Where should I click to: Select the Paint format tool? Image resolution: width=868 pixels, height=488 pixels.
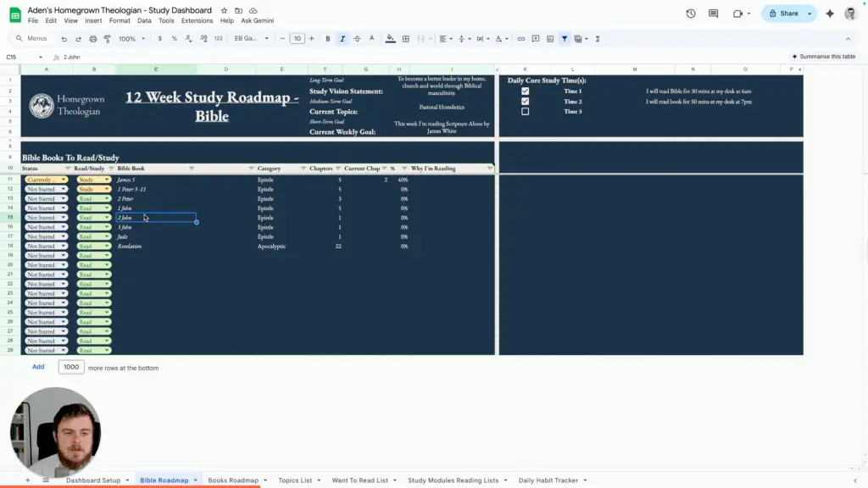(107, 39)
